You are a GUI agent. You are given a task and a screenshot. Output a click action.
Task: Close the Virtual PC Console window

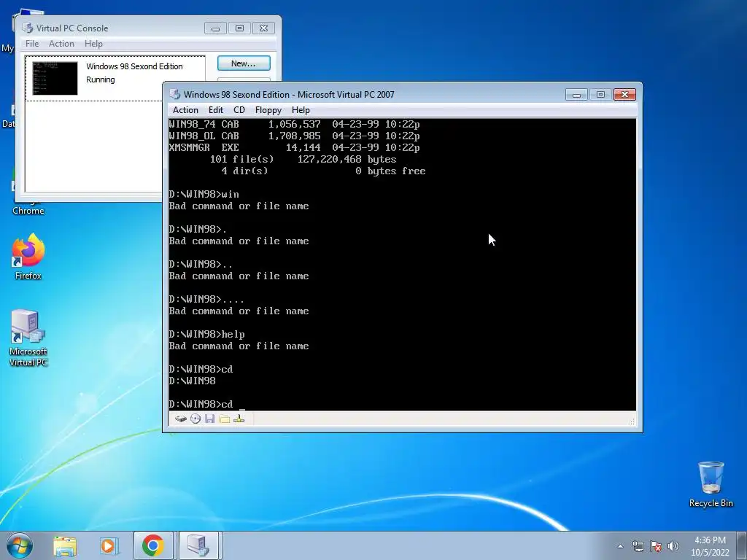(x=263, y=28)
